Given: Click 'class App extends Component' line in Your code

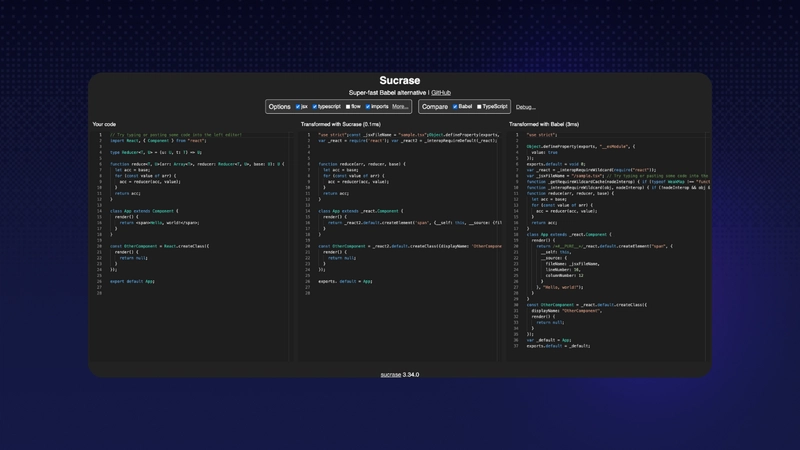Looking at the screenshot, I should pos(144,211).
